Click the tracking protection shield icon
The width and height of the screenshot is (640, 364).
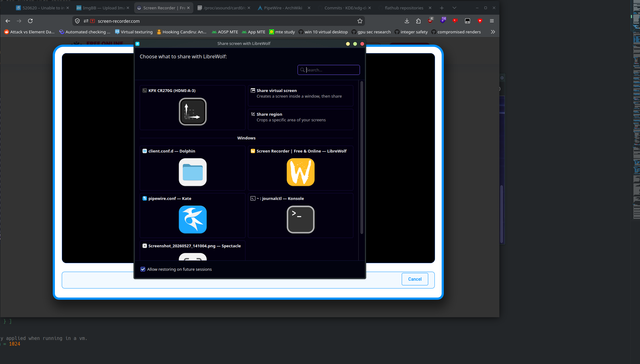[77, 21]
